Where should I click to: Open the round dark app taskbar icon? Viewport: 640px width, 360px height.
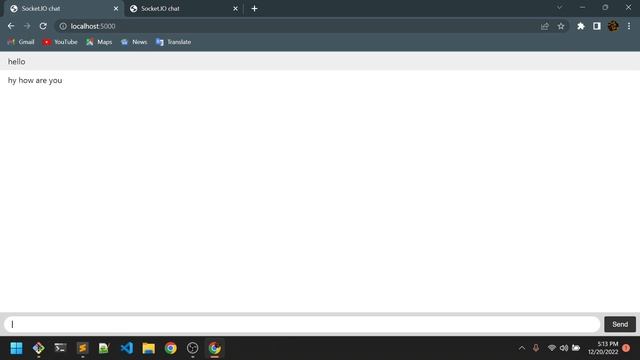(x=193, y=348)
